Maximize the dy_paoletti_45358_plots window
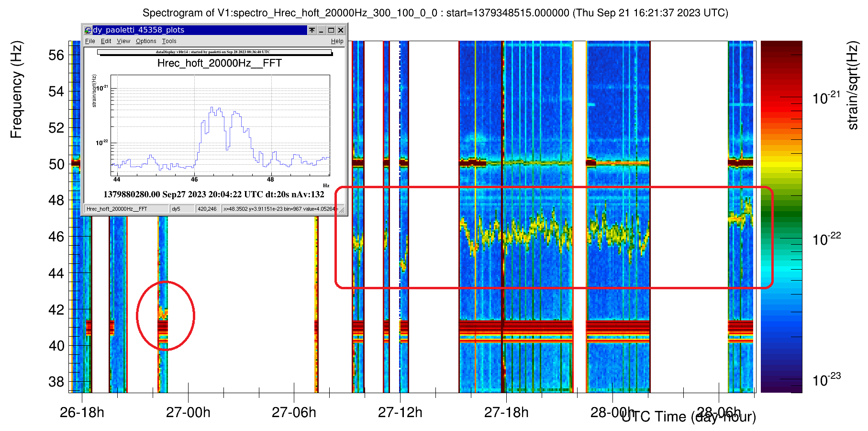868x431 pixels. click(x=331, y=30)
